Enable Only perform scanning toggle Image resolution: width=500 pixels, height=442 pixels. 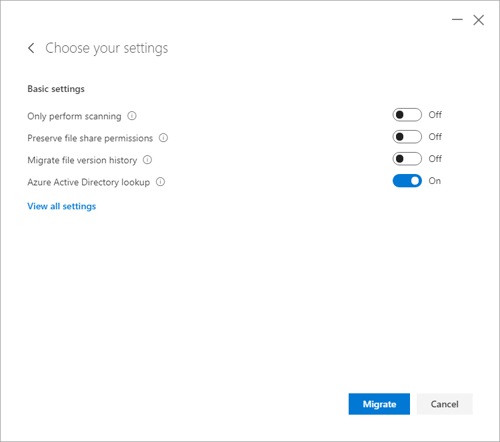click(x=407, y=115)
